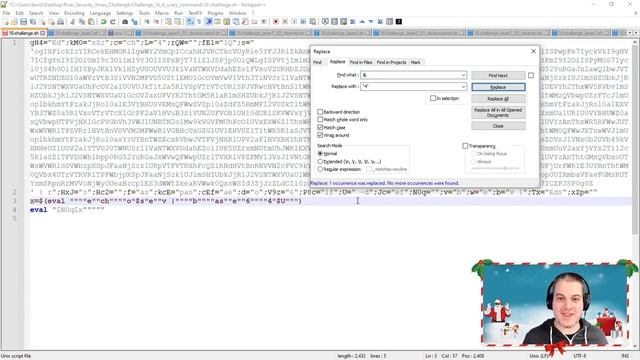Uncheck the Wrap around checkbox
Viewport: 640px width, 360px height.
point(320,135)
